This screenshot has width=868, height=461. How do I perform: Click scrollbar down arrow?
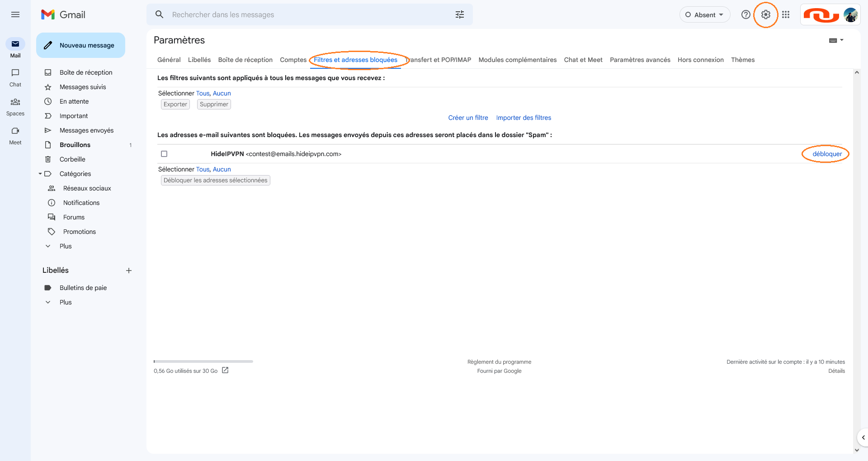pyautogui.click(x=857, y=450)
